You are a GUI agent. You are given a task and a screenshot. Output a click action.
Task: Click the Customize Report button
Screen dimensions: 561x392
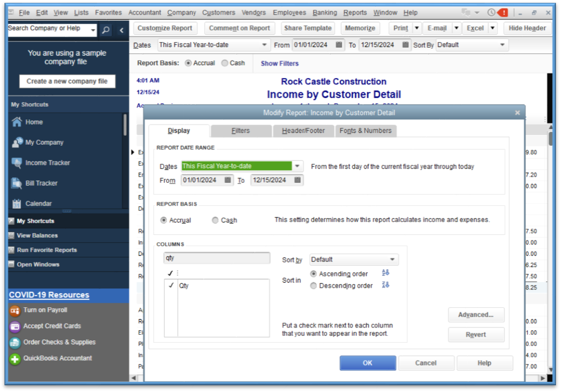[164, 28]
